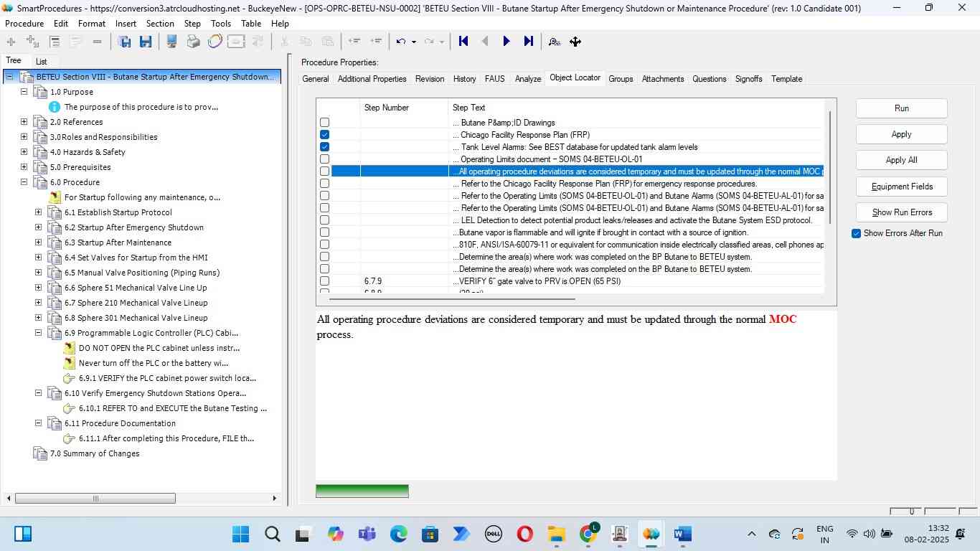This screenshot has width=980, height=551.
Task: Expand 6.4 Set Valves for Startup node
Action: click(x=38, y=258)
